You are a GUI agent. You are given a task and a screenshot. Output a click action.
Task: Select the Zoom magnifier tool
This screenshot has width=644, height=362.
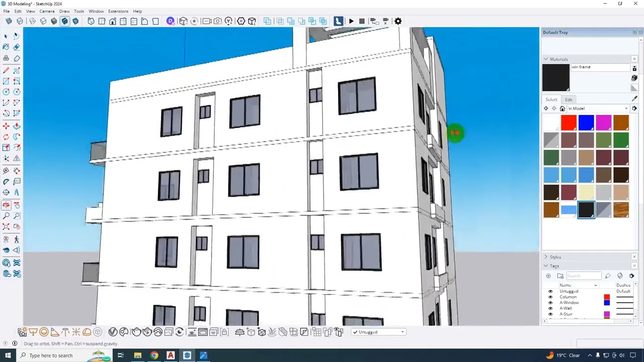6,216
